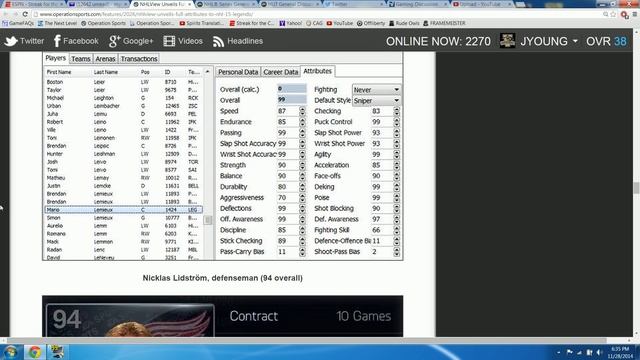Open the YouTube bookmark
Image resolution: width=640 pixels, height=360 pixels.
point(340,23)
